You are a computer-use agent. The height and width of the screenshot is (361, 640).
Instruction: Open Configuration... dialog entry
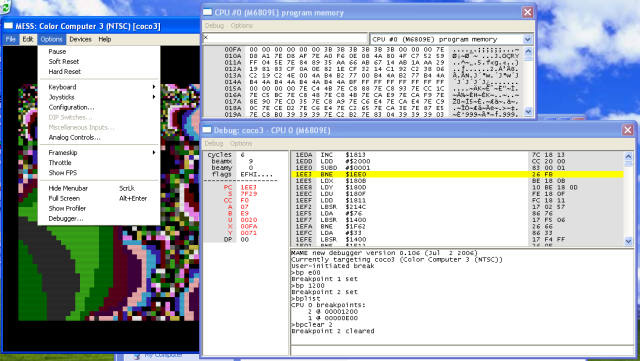pos(98,107)
